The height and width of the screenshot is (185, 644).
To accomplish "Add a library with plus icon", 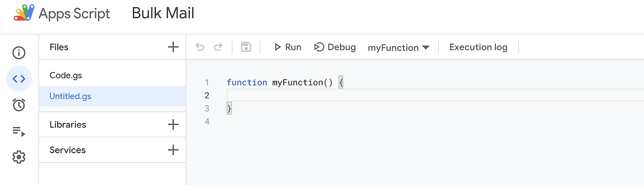I will [x=173, y=125].
